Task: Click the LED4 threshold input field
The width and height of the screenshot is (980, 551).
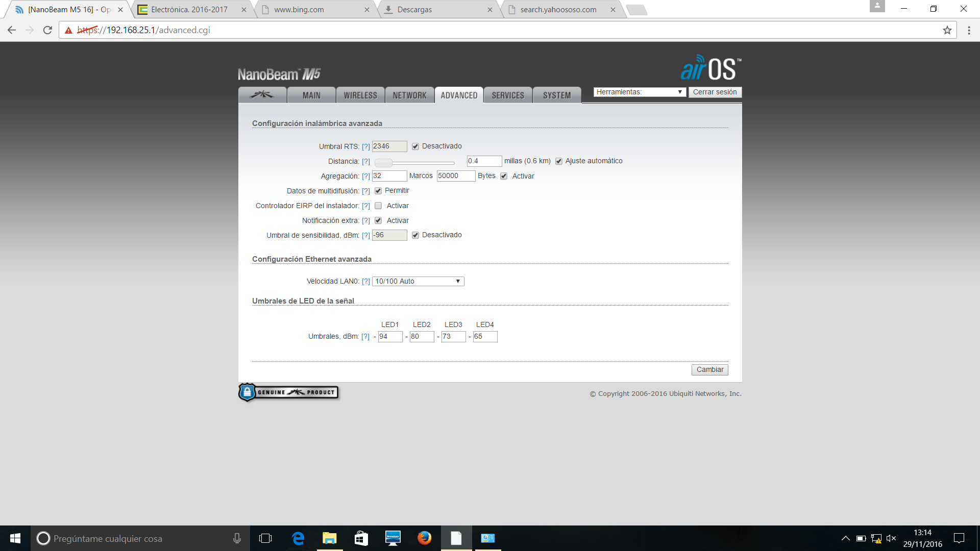Action: (x=485, y=336)
